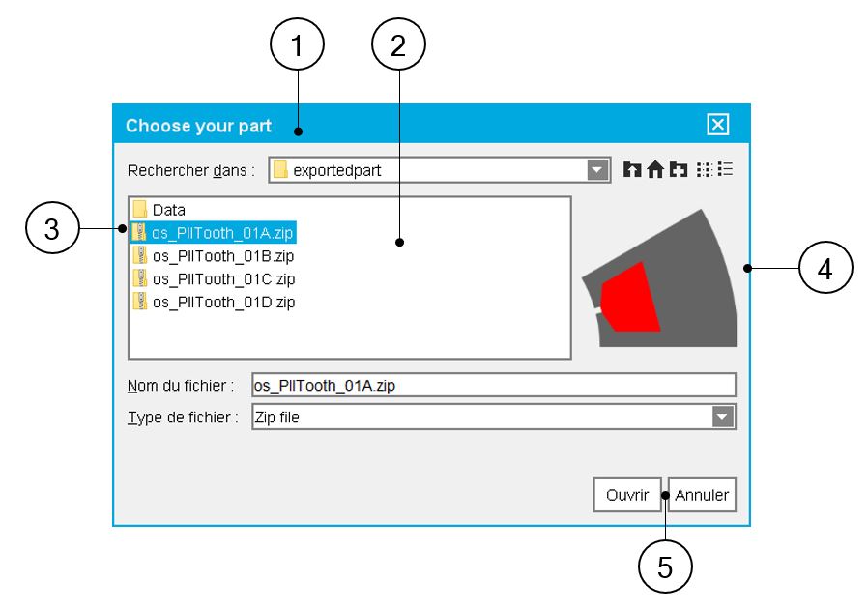
Task: Click the folder icon next to Data
Action: [x=140, y=209]
